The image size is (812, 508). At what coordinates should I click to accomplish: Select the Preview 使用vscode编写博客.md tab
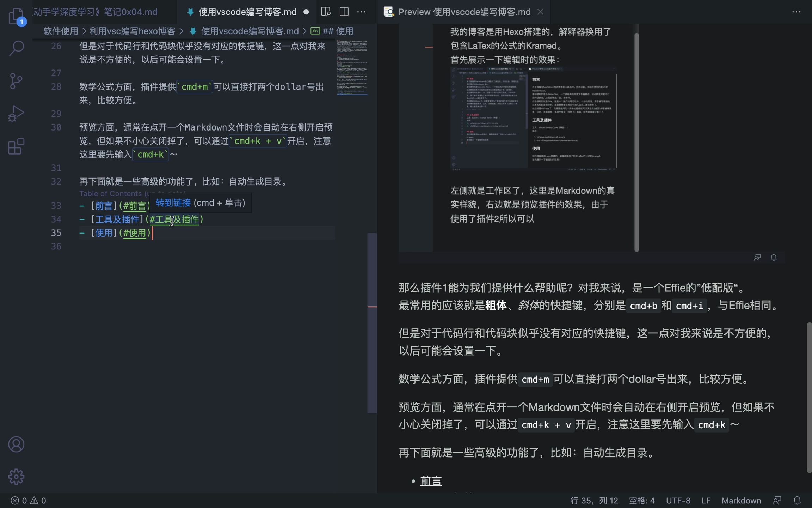[x=464, y=12]
